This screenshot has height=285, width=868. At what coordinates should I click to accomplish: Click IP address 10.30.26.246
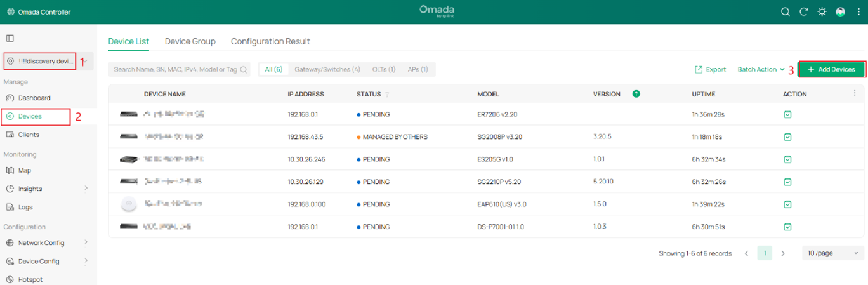[x=306, y=159]
